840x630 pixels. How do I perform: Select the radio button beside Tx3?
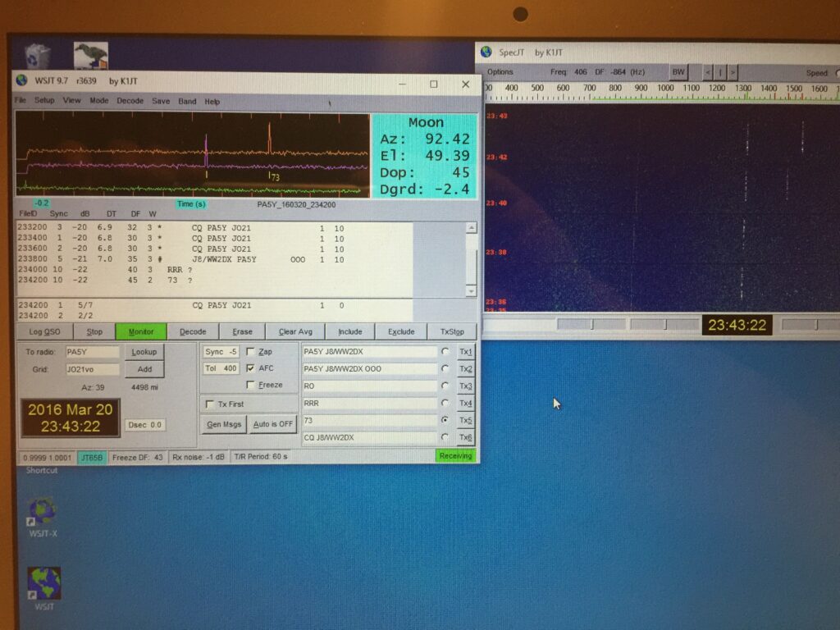click(x=445, y=386)
